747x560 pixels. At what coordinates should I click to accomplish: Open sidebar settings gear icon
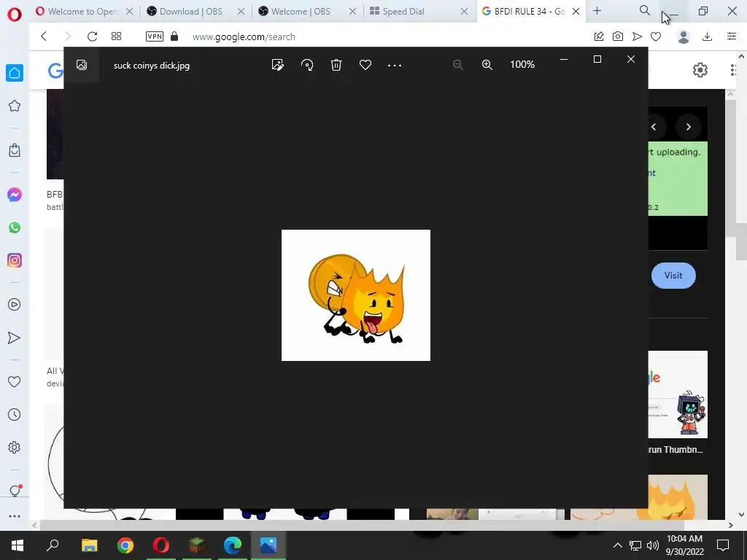point(15,448)
